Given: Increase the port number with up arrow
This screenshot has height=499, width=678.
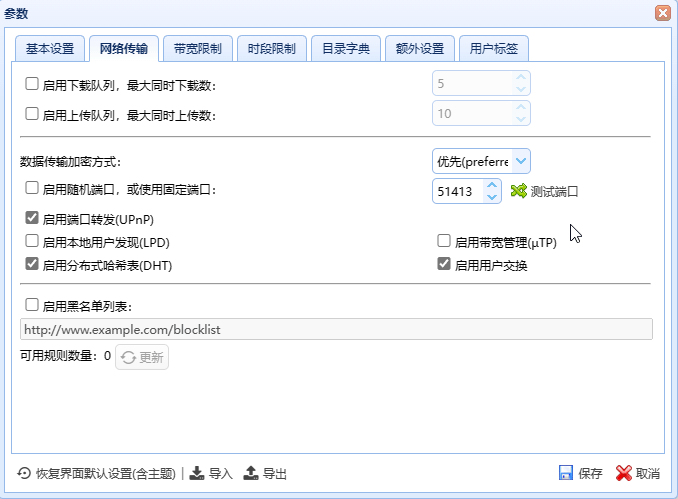Looking at the screenshot, I should pyautogui.click(x=490, y=185).
